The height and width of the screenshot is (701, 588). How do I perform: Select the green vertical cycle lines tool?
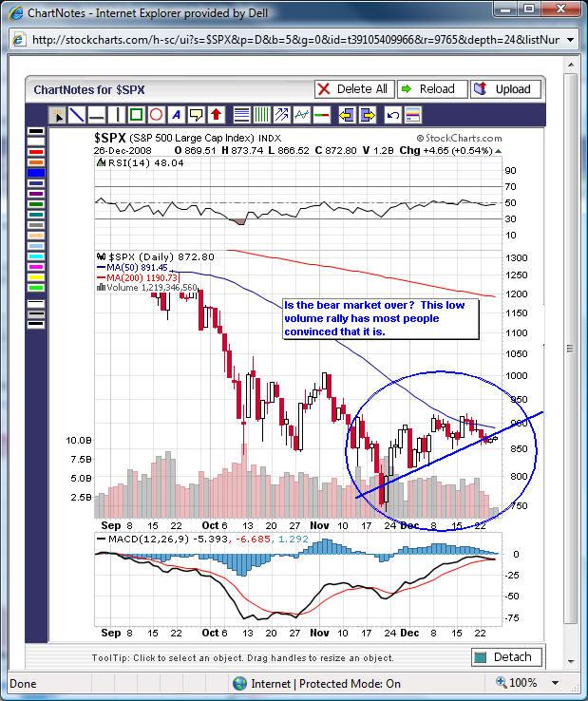click(261, 115)
